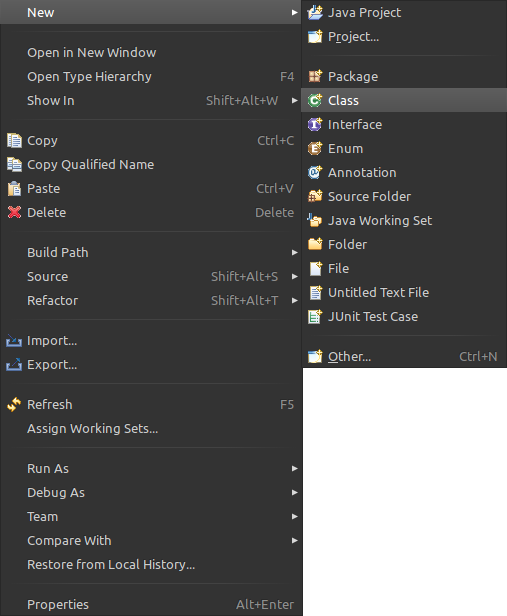Expand the Team submenu arrow
The width and height of the screenshot is (507, 616).
click(x=295, y=517)
